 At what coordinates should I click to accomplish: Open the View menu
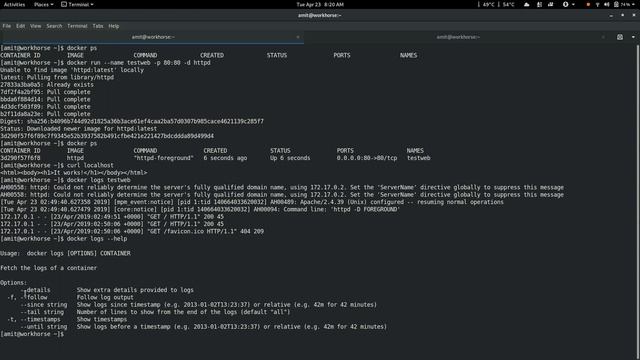(x=36, y=26)
